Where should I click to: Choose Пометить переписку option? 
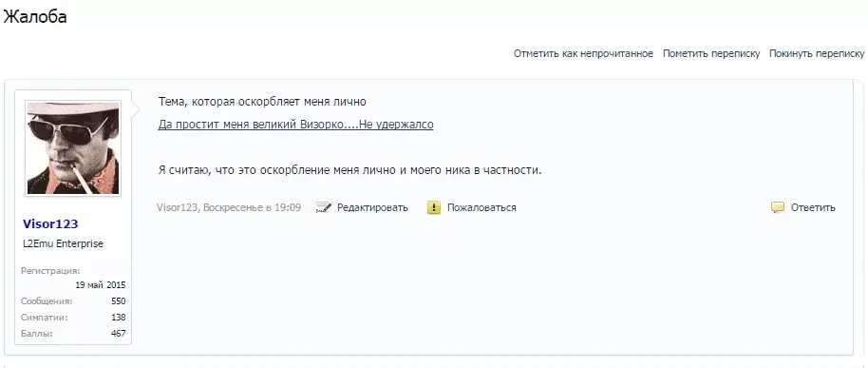pos(711,54)
